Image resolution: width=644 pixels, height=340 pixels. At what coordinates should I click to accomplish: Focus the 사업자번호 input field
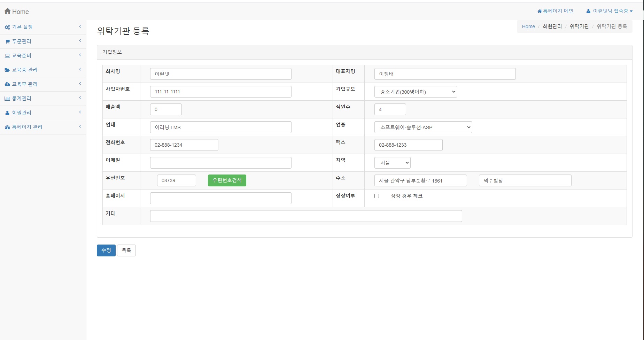click(221, 92)
